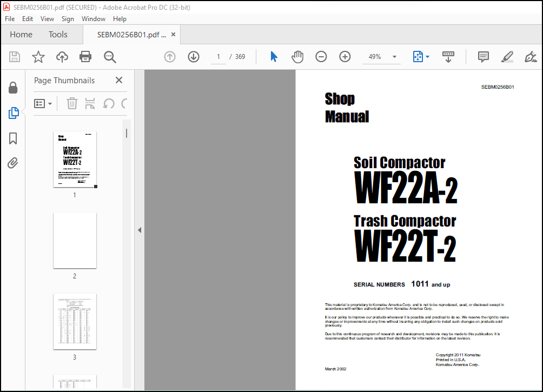Open the Attachments paperclip panel
Viewport: 543px width, 392px height.
coord(13,163)
